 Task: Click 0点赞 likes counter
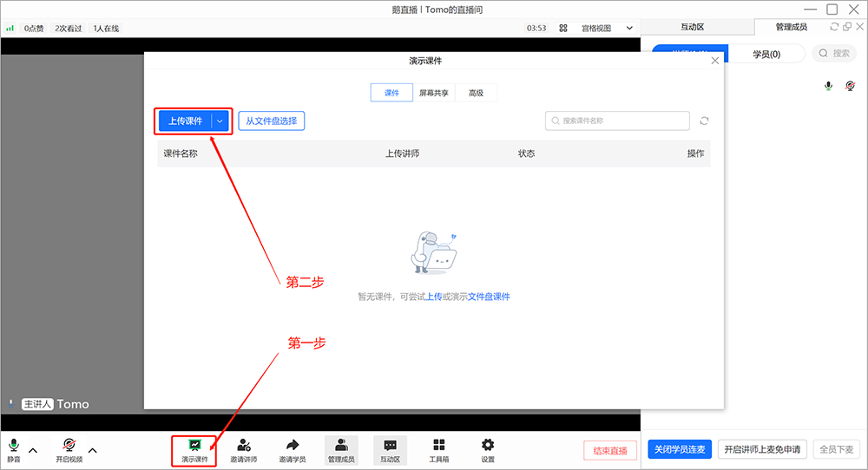[x=34, y=29]
